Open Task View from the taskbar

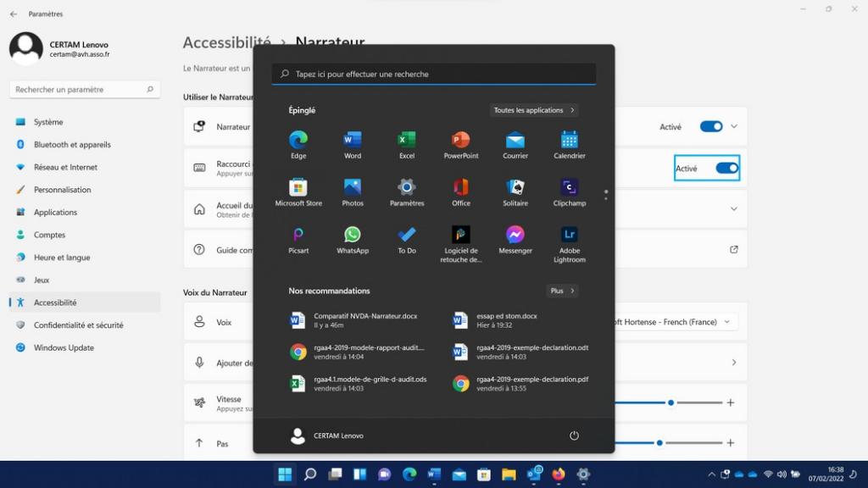(x=335, y=474)
